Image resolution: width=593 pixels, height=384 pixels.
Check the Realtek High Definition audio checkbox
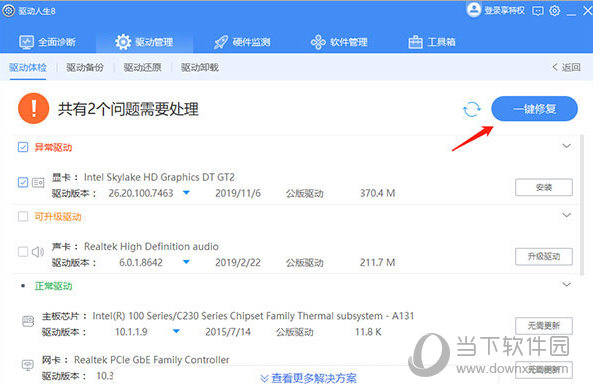(23, 252)
